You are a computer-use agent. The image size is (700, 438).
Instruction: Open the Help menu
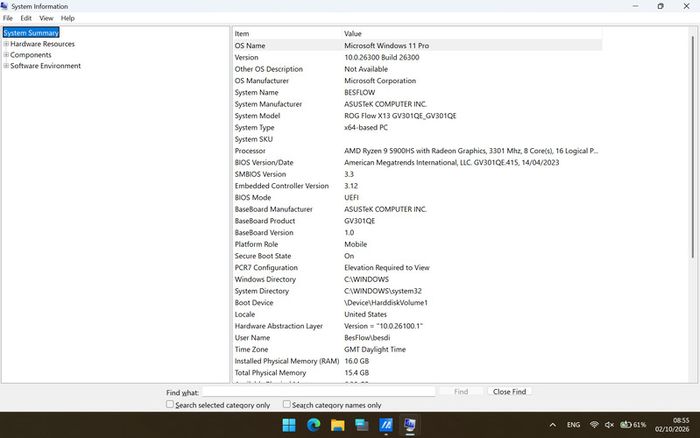point(67,18)
